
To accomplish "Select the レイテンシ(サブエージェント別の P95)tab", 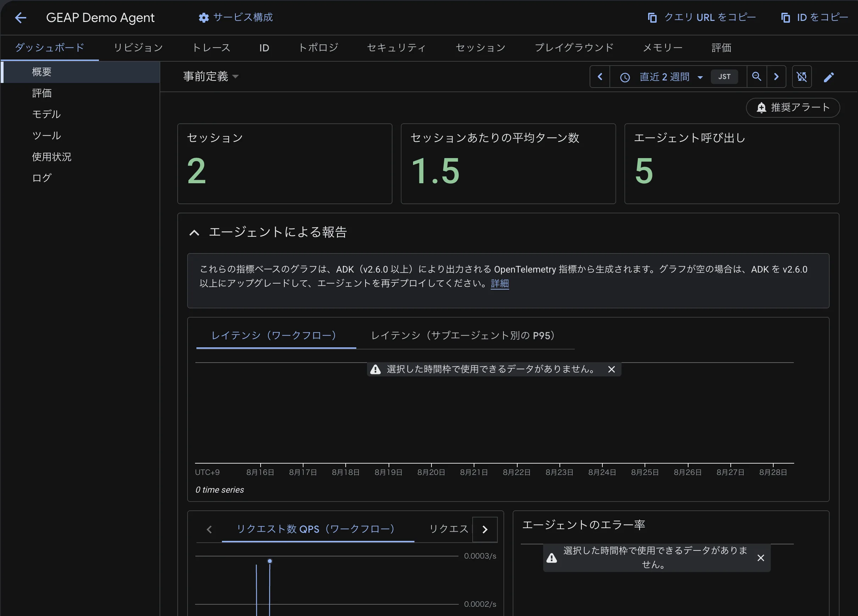I will tap(465, 335).
